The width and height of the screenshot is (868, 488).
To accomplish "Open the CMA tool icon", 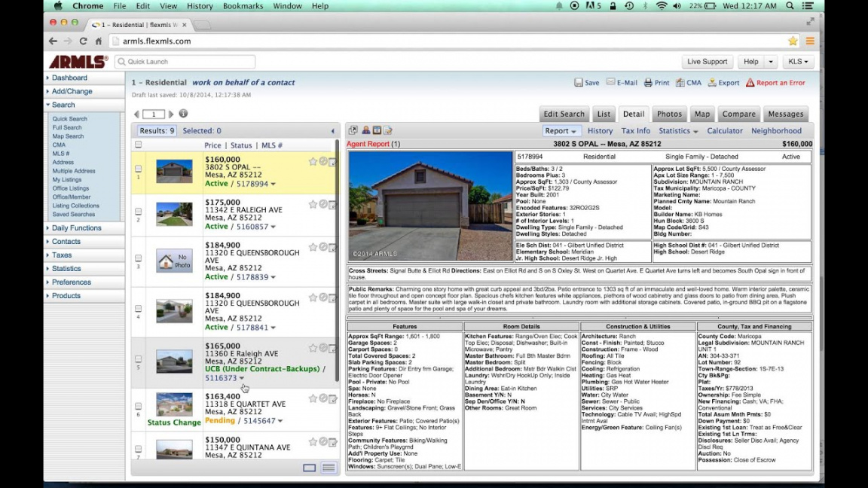I will coord(680,83).
